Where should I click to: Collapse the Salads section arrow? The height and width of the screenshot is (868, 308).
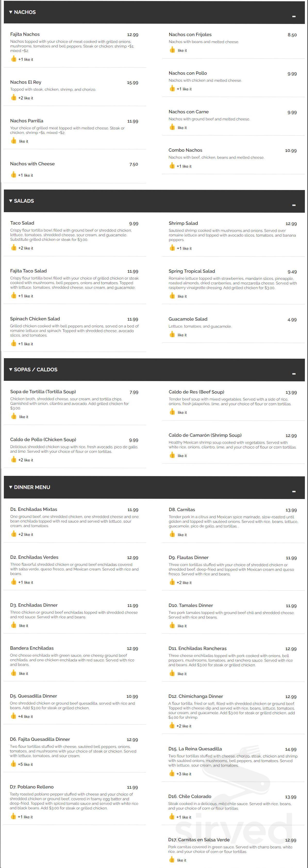11,201
